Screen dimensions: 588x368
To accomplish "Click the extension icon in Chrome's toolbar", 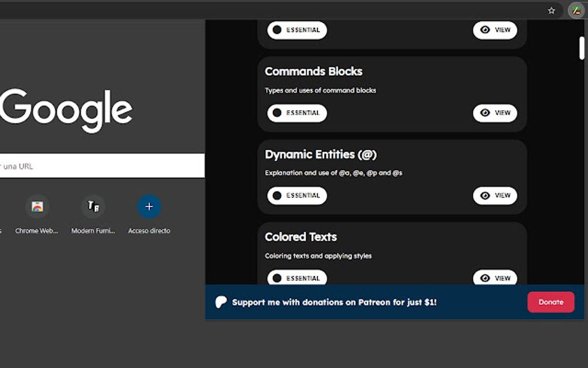I will pyautogui.click(x=576, y=10).
